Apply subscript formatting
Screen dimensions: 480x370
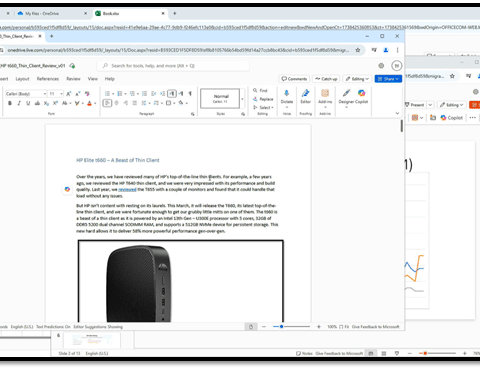coord(46,103)
